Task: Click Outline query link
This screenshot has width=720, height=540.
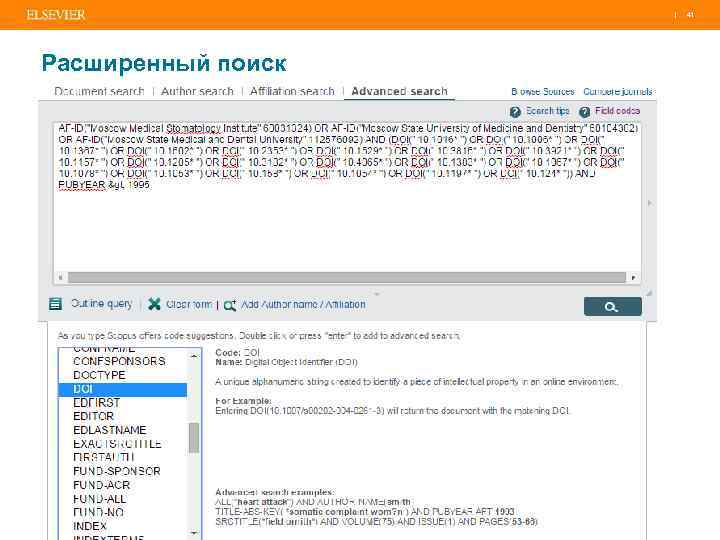Action: coord(101,304)
